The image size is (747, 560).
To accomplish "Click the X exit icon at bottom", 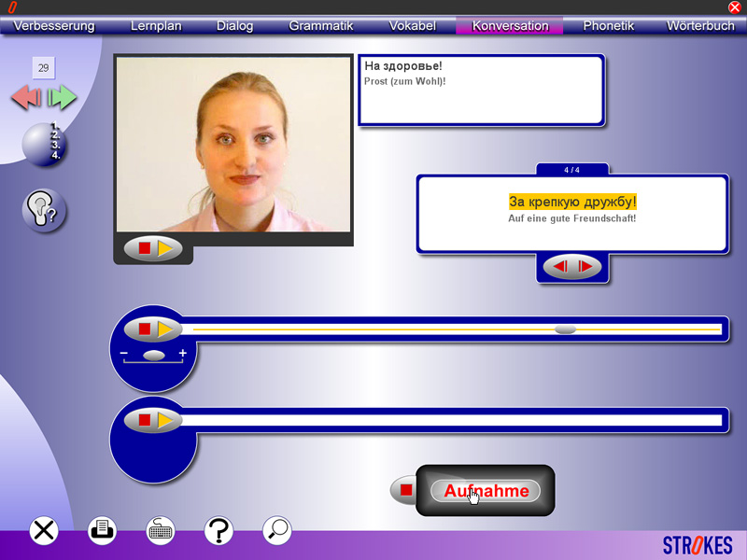I will coord(44,530).
